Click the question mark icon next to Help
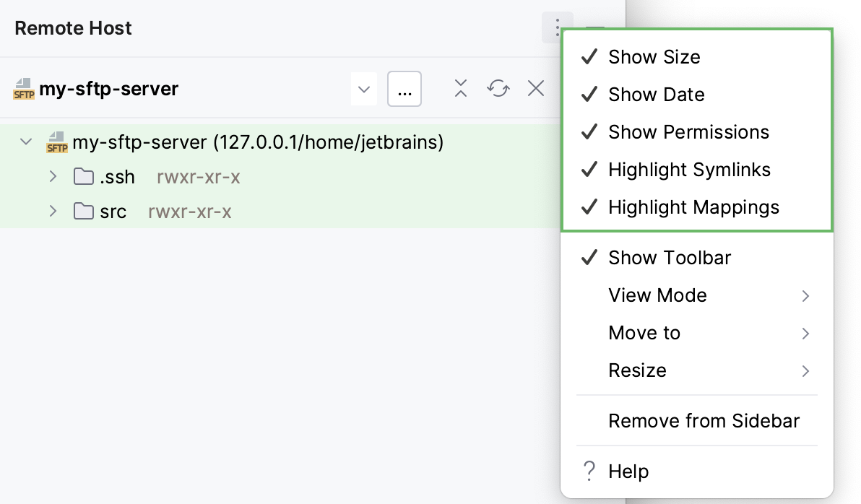This screenshot has width=861, height=504. pyautogui.click(x=589, y=471)
